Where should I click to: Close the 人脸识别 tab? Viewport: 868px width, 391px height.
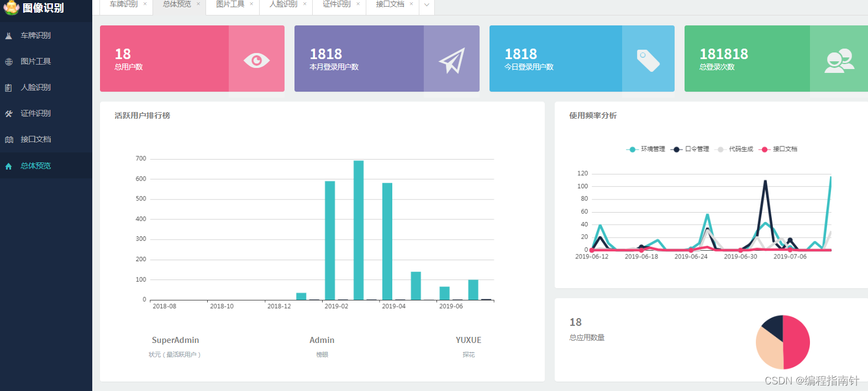[305, 4]
